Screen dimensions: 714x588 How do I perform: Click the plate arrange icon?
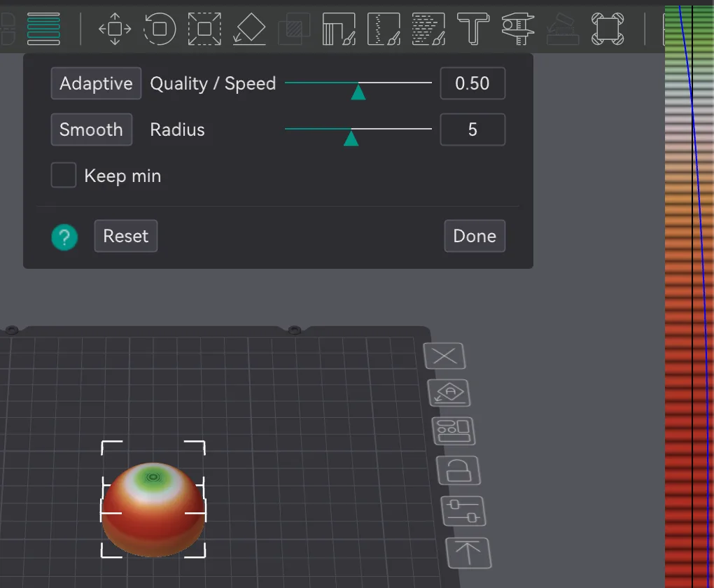[454, 431]
